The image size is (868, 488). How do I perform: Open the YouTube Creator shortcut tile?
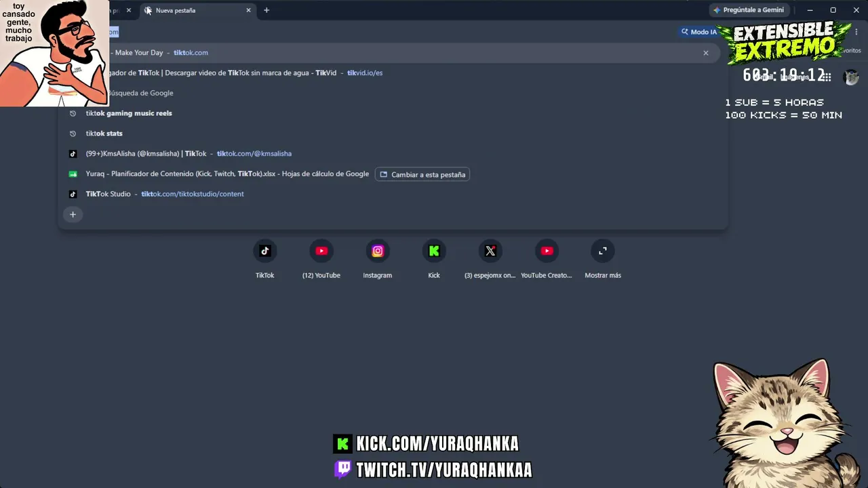[x=547, y=260]
